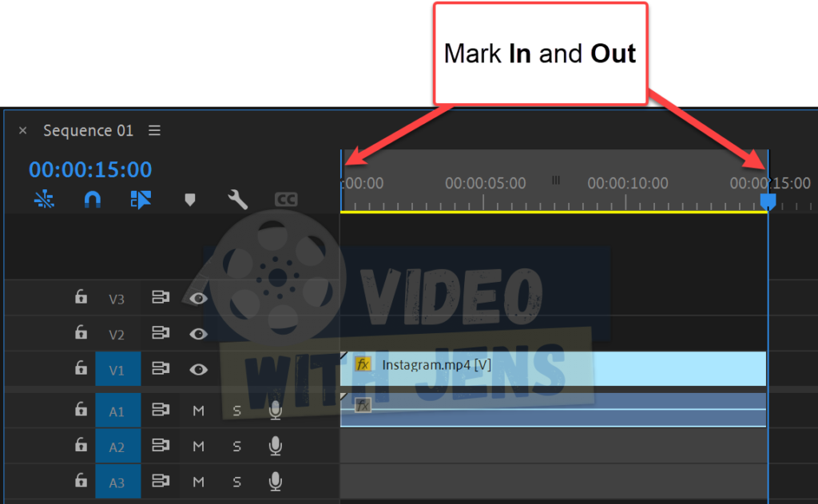
Task: Target track V2 label
Action: [117, 335]
